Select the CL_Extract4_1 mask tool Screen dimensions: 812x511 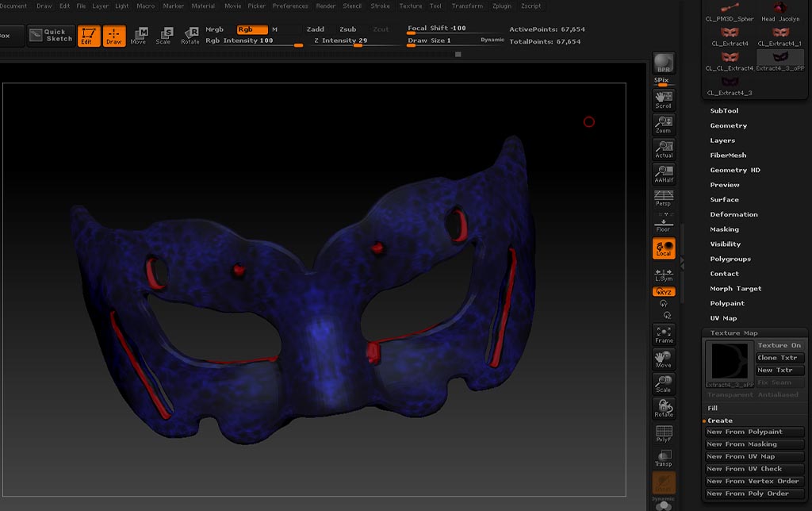[x=780, y=36]
